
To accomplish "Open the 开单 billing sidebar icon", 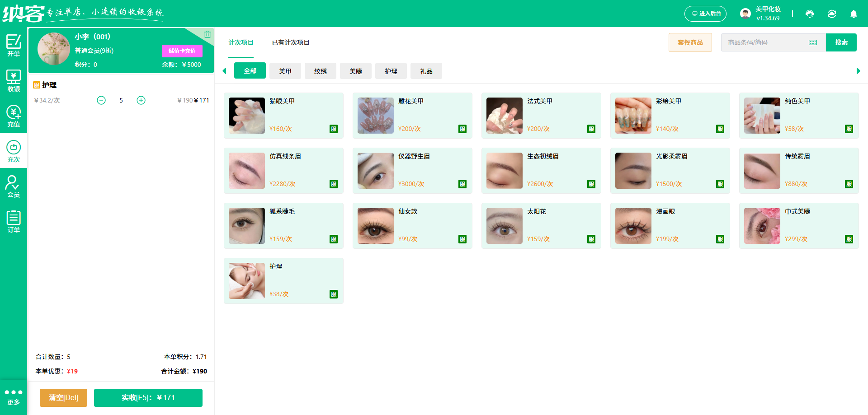I will 14,45.
